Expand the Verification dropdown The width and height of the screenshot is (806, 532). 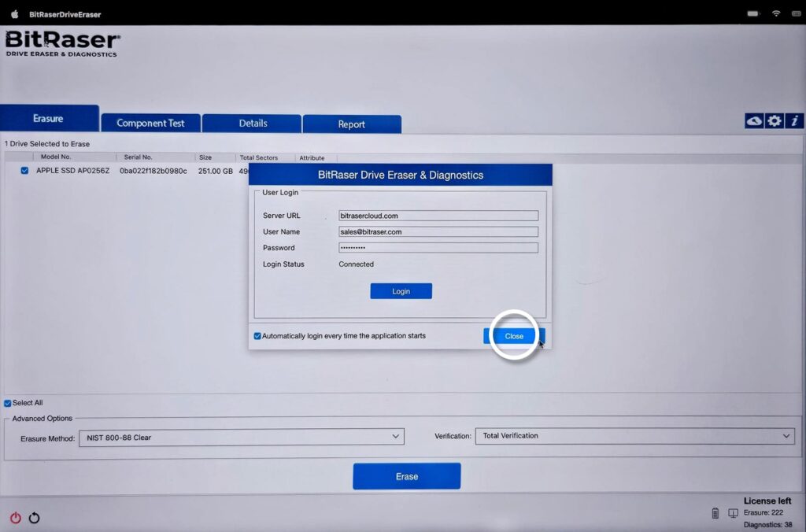(x=635, y=436)
